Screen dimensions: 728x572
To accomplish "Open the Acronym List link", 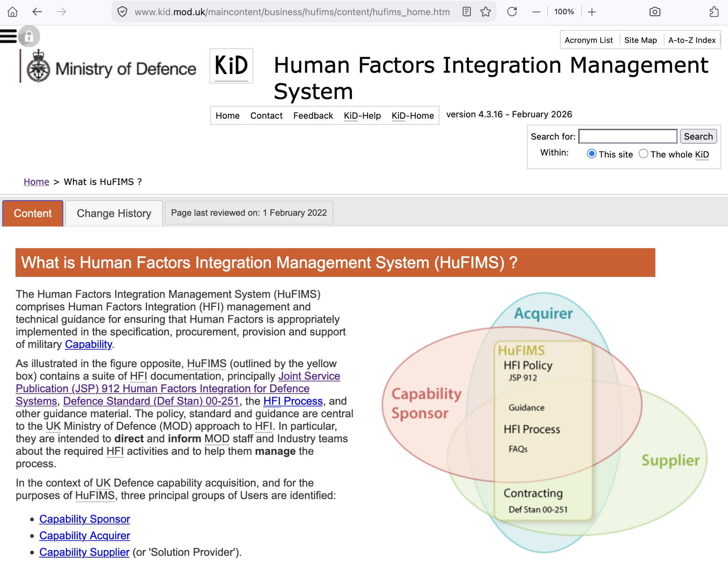I will point(588,40).
